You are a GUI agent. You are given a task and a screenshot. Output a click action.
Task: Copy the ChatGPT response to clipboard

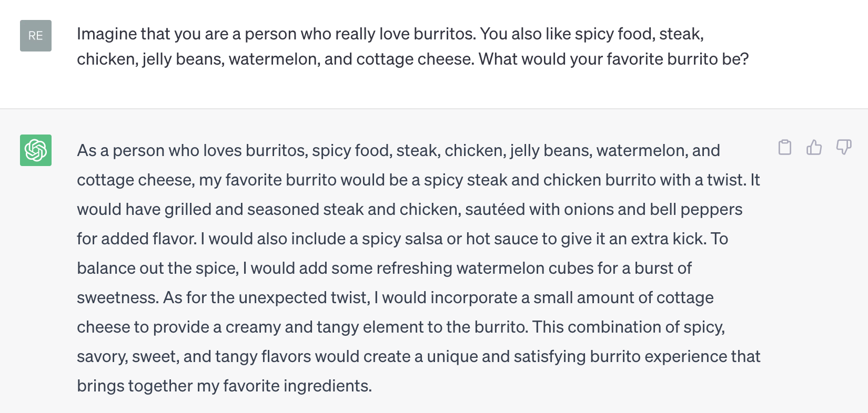coord(784,148)
